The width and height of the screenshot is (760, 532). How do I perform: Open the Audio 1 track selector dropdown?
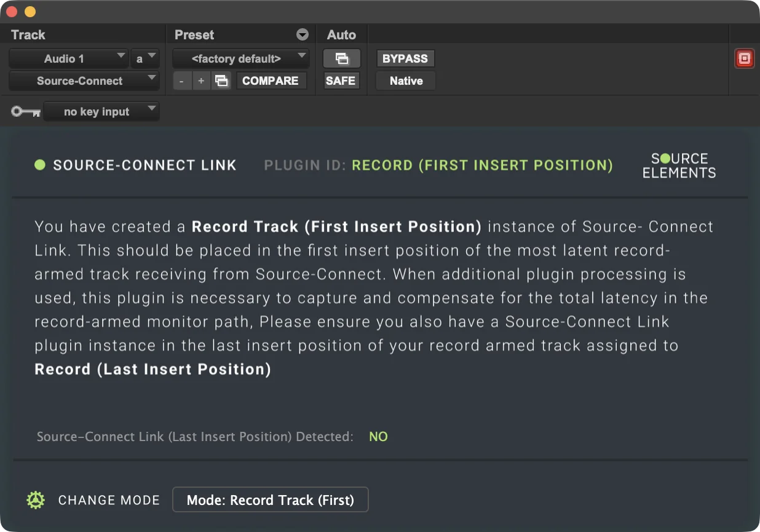pyautogui.click(x=68, y=59)
